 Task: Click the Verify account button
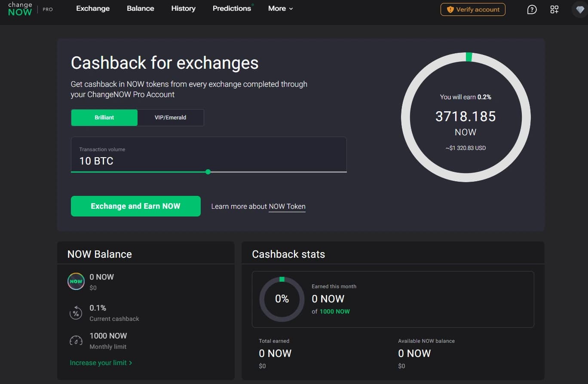click(473, 9)
